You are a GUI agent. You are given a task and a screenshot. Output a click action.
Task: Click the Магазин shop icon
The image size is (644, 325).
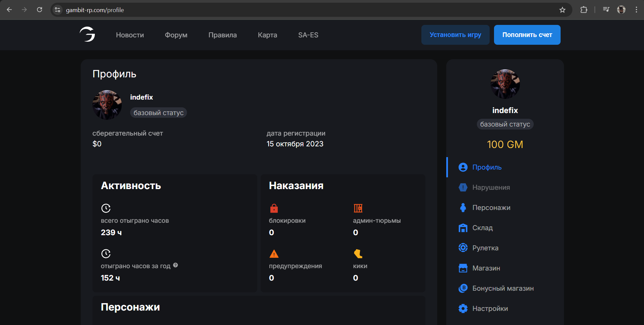(463, 268)
